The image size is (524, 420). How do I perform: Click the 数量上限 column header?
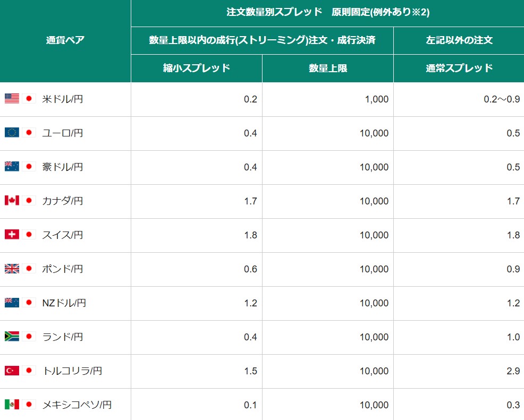[x=328, y=68]
